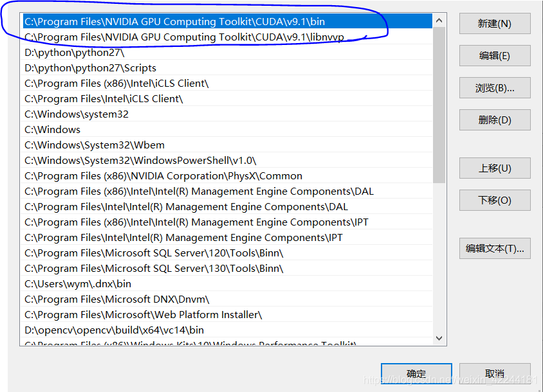Image resolution: width=543 pixels, height=392 pixels.
Task: Click the list scrollbar down arrow
Action: (x=439, y=338)
